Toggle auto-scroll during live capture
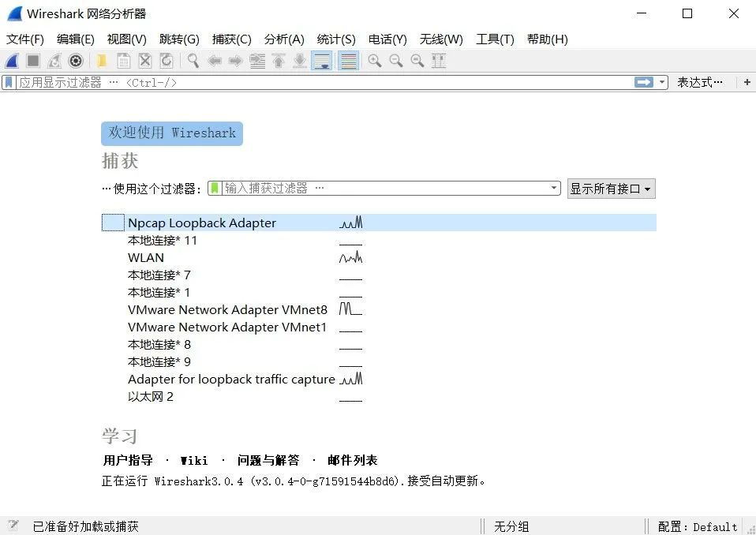Image resolution: width=756 pixels, height=535 pixels. point(322,61)
